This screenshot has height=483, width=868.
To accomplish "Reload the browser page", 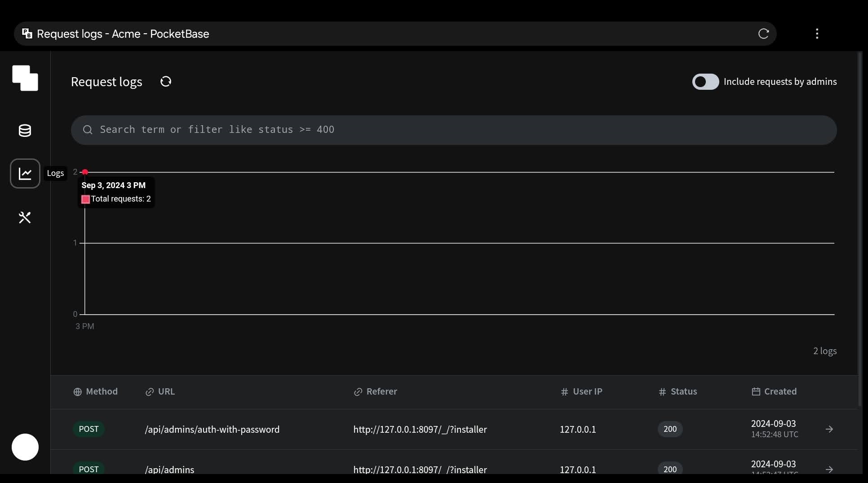I will coord(763,34).
